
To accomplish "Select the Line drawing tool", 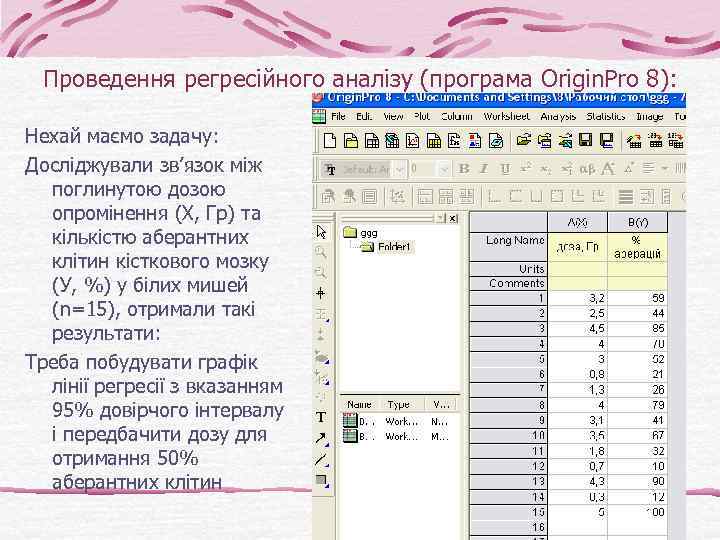I will pos(321,460).
